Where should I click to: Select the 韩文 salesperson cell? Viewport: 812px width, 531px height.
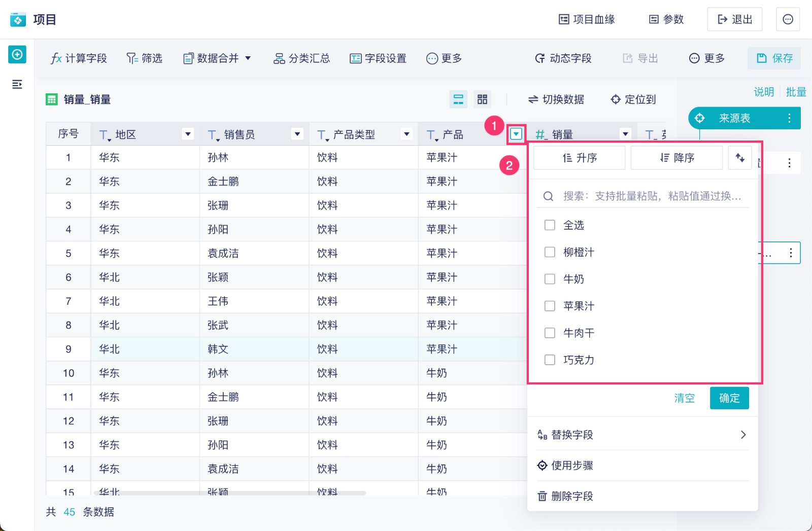[x=254, y=349]
